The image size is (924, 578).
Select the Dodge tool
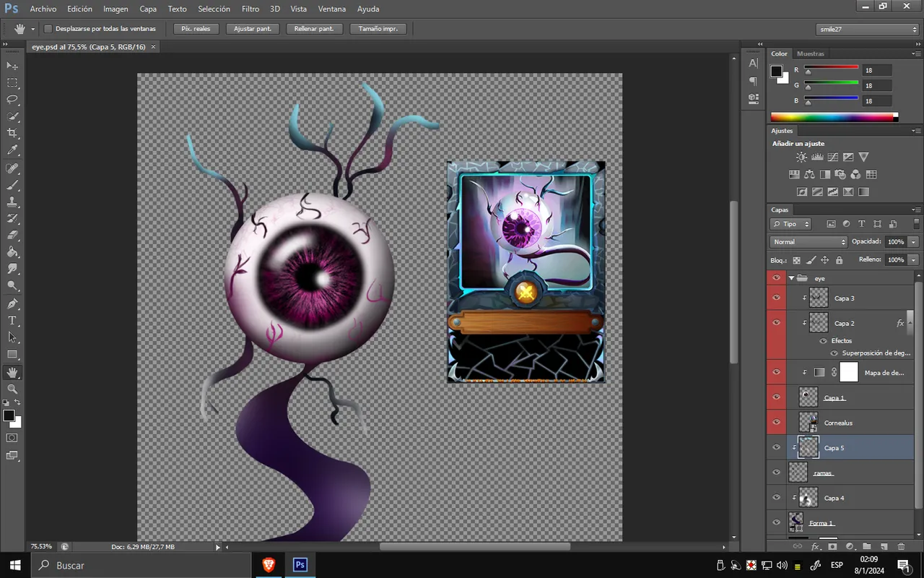[12, 285]
